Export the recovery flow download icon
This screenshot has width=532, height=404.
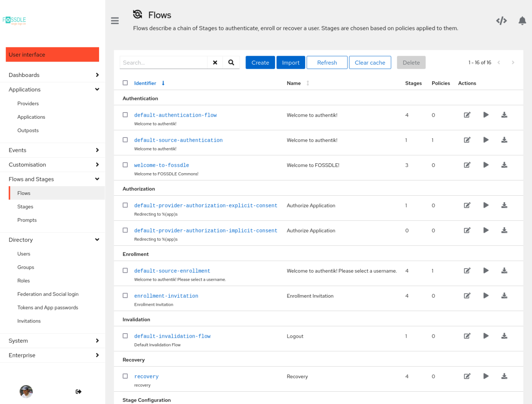click(504, 376)
